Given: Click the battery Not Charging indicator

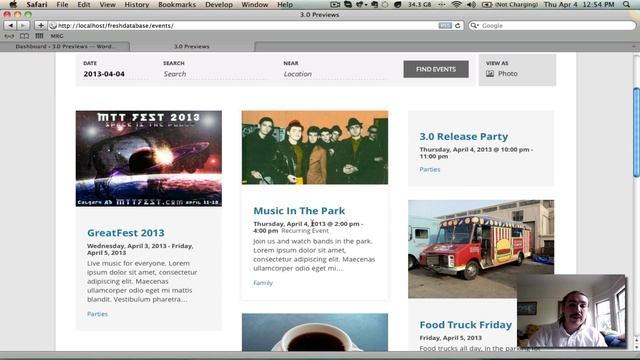Looking at the screenshot, I should (x=510, y=4).
